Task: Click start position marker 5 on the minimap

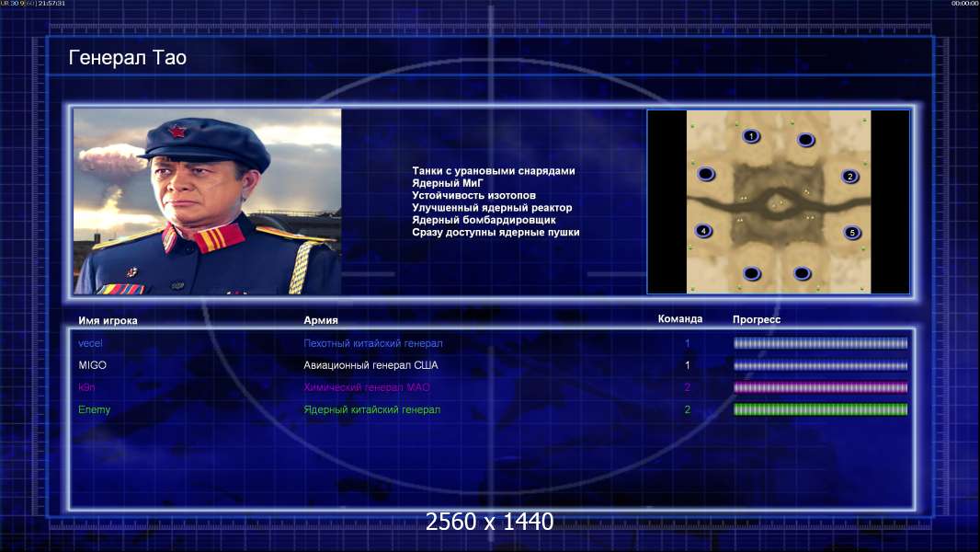Action: (x=852, y=233)
